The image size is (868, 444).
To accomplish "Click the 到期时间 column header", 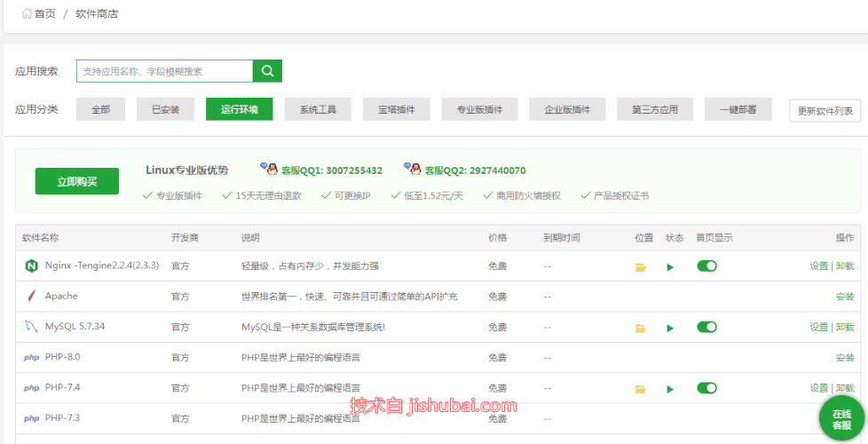I will (562, 237).
